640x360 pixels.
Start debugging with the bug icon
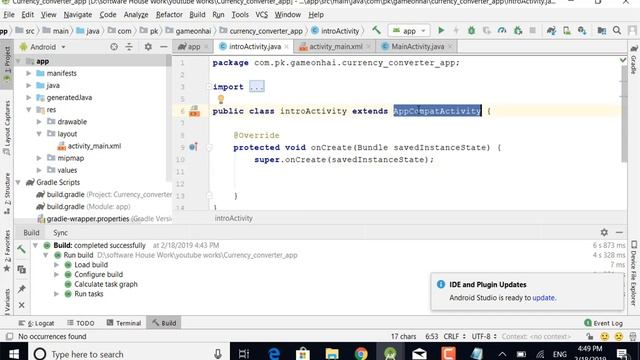[x=471, y=31]
